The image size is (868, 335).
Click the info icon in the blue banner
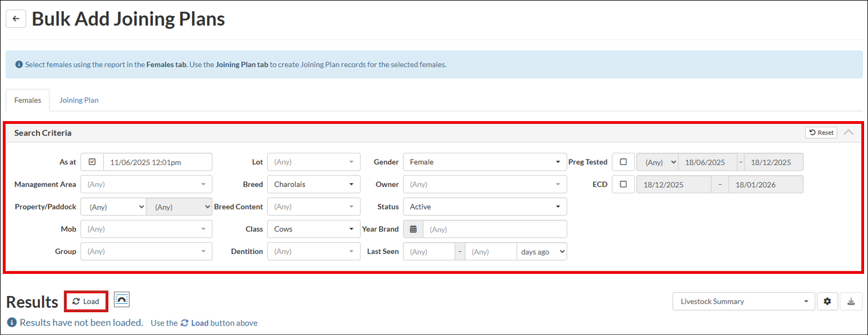19,64
